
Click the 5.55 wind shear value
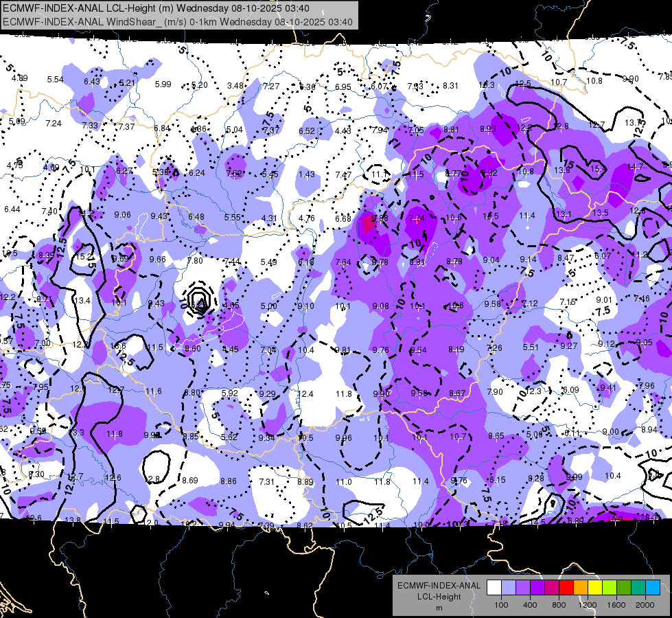[x=232, y=218]
